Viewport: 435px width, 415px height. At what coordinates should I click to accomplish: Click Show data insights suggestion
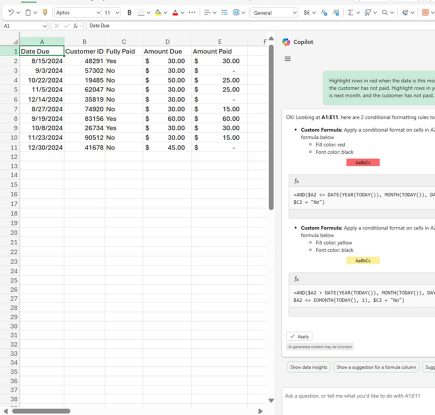(309, 367)
